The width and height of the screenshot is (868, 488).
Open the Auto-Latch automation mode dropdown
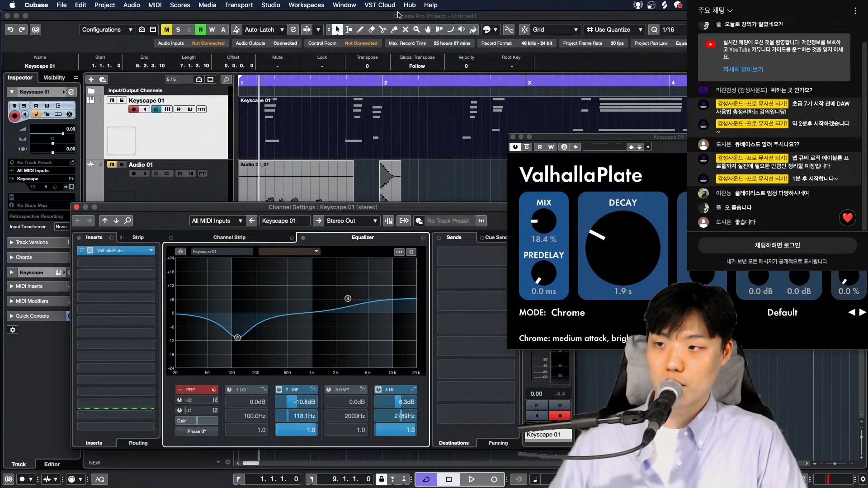point(264,29)
